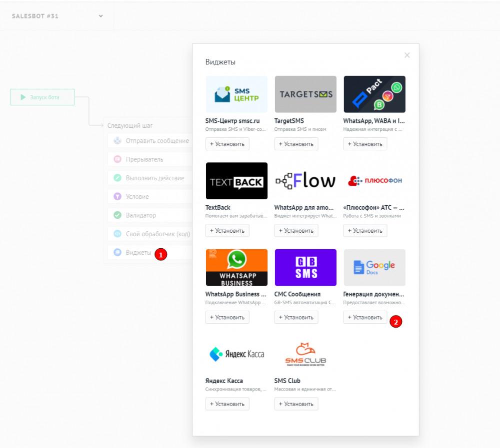This screenshot has height=448, width=500.
Task: Click the Следующий шаг heading
Action: (x=130, y=125)
